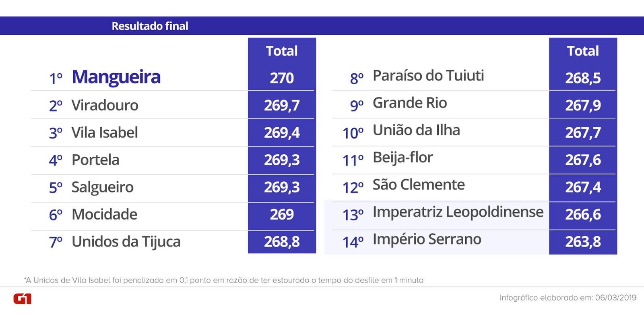The height and width of the screenshot is (317, 644).
Task: Click the right Total column header
Action: [583, 51]
